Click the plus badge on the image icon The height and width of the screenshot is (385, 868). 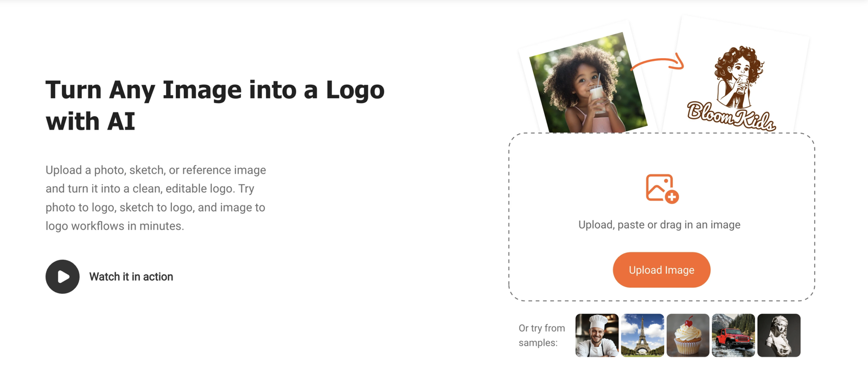click(672, 197)
